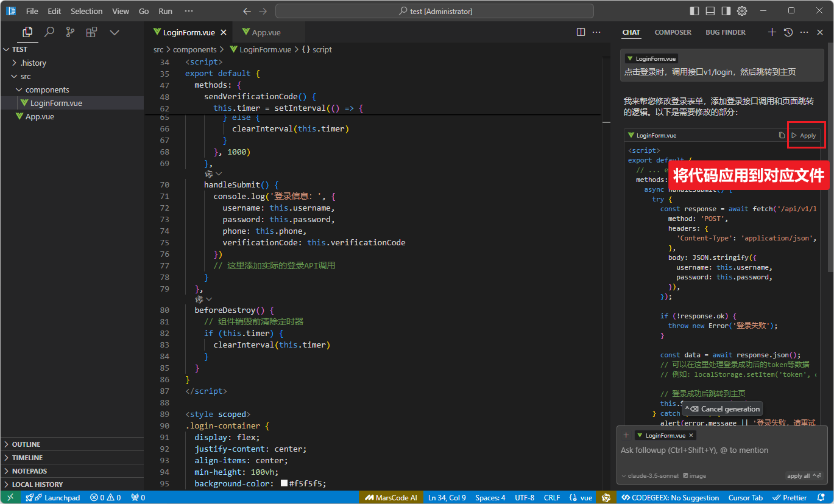Screen dimensions: 834x504
Task: Open the Search view icon
Action: click(x=49, y=32)
